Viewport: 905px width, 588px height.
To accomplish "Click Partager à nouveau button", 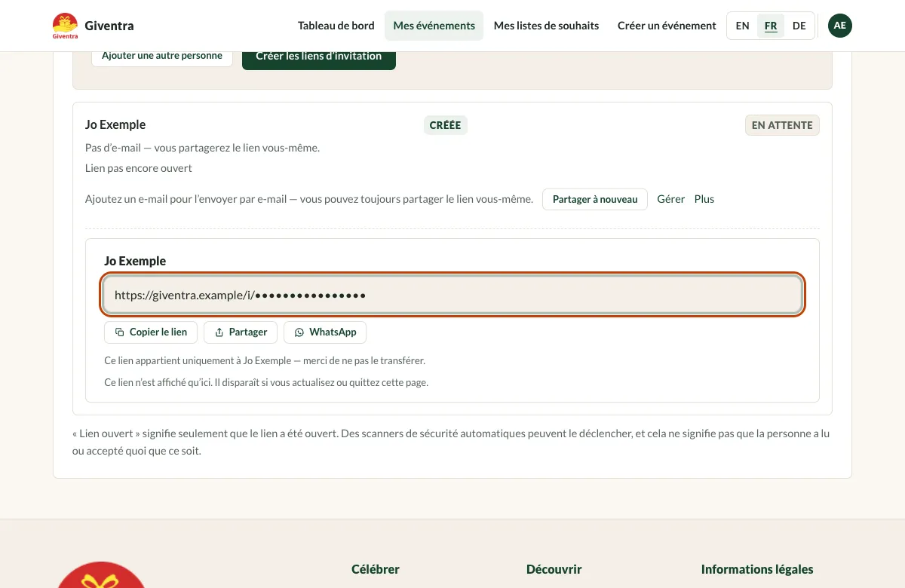I will click(x=595, y=200).
